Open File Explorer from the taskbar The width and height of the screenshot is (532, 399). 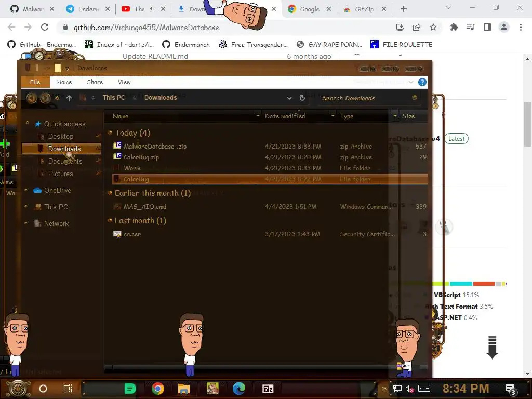click(183, 389)
